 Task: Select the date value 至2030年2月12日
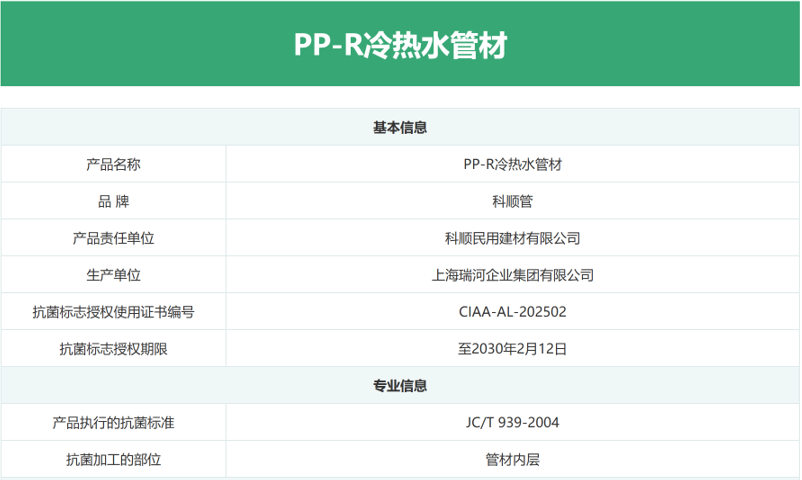[x=513, y=348]
